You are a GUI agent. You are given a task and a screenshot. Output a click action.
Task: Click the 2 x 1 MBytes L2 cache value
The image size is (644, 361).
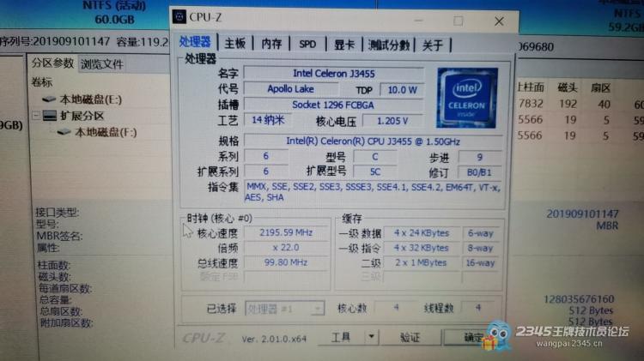pos(422,262)
